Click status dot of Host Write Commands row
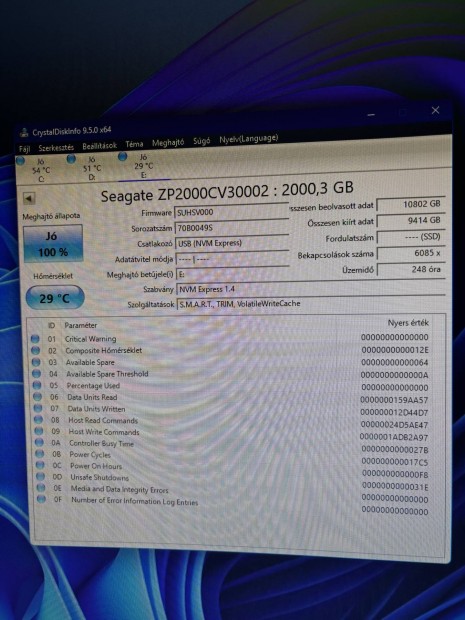465x620 pixels. [39, 431]
